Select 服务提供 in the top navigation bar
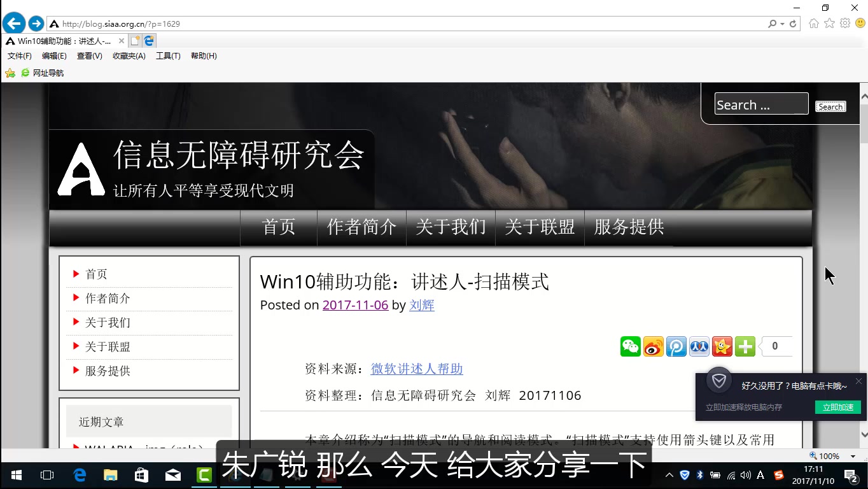 (x=629, y=227)
